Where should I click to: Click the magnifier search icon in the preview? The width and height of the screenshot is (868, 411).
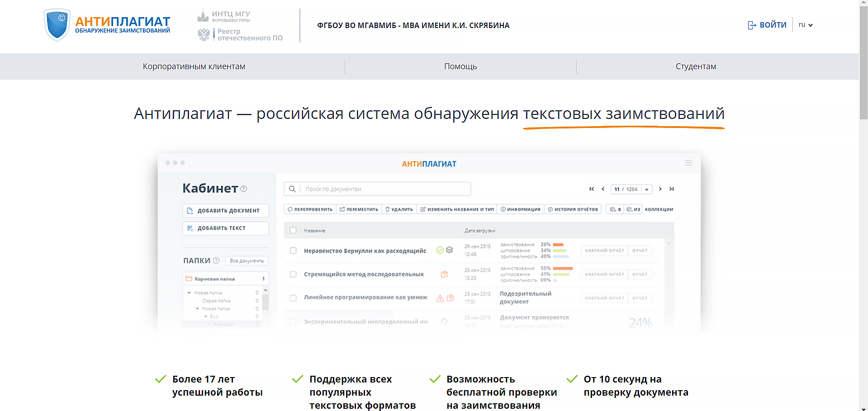pyautogui.click(x=292, y=189)
